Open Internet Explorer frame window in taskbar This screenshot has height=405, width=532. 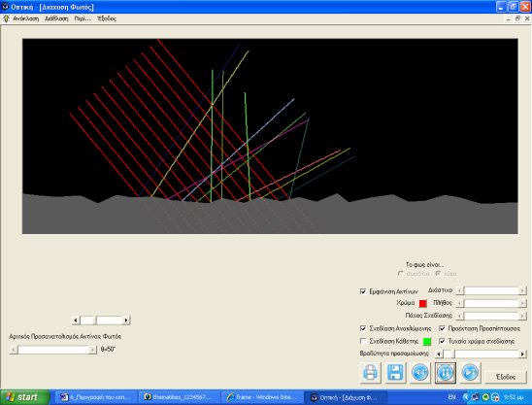click(x=262, y=397)
